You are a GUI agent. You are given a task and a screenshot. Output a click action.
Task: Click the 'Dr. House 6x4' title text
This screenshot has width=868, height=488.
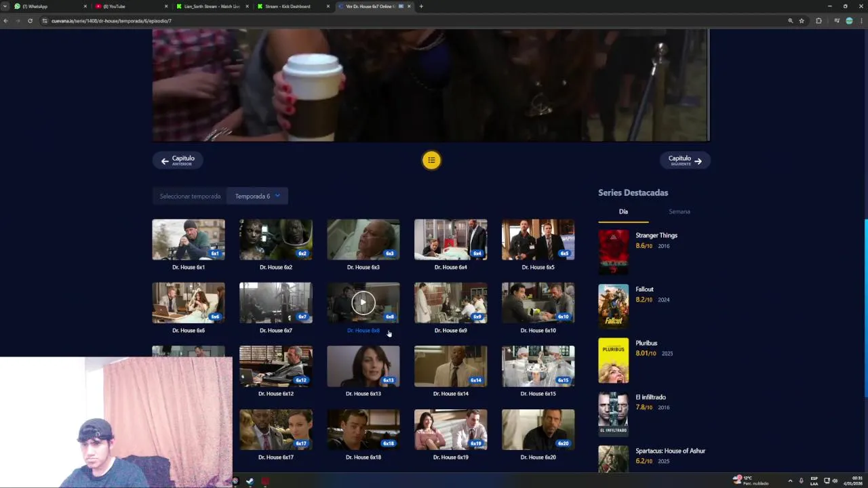click(x=451, y=267)
